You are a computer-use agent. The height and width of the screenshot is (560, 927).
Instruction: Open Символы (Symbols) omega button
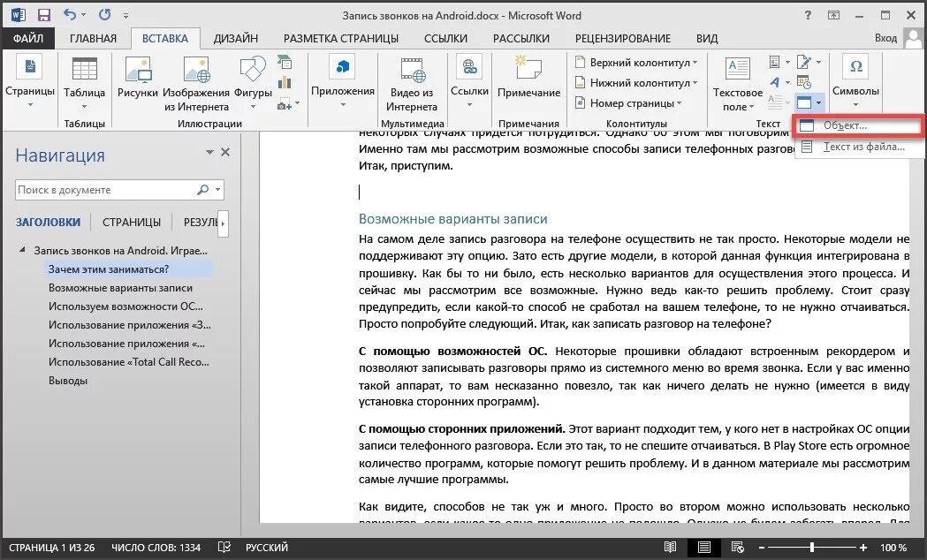855,81
